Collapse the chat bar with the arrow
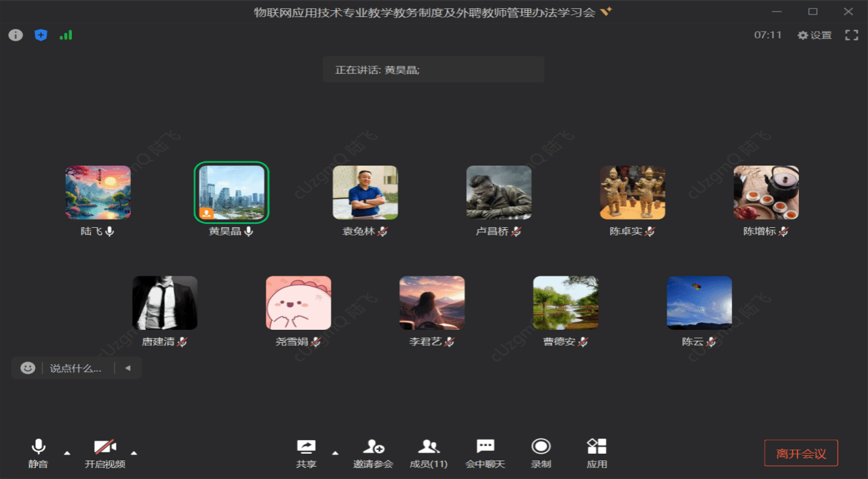The height and width of the screenshot is (479, 868). point(127,367)
